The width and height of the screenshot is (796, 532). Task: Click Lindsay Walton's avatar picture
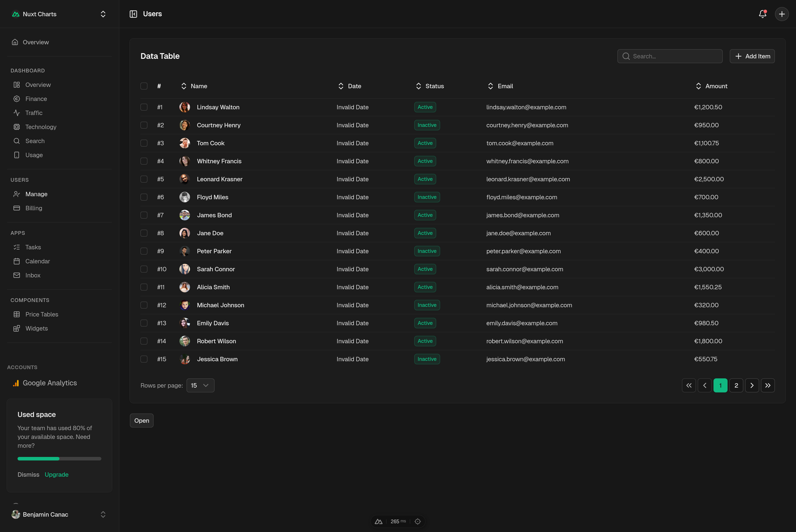point(185,107)
